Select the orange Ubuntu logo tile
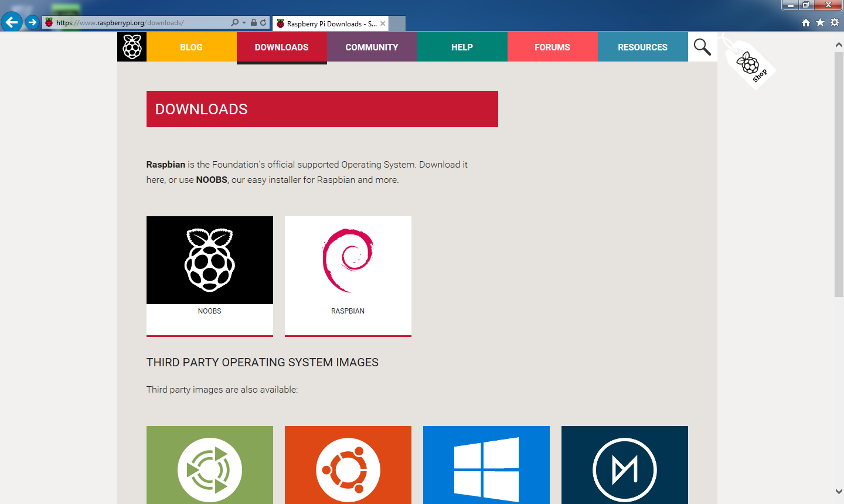This screenshot has width=844, height=504. pyautogui.click(x=348, y=465)
